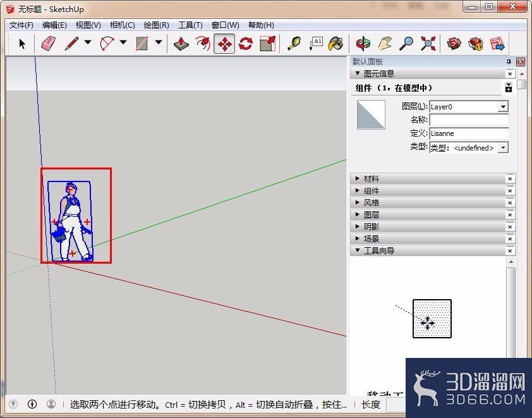532x418 pixels.
Task: Select the Text label tool
Action: coord(315,44)
